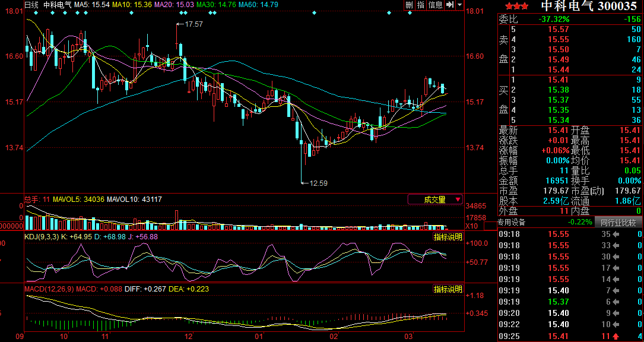Open 指标说明 for the KDJ indicator
The height and width of the screenshot is (342, 644).
[x=448, y=236]
